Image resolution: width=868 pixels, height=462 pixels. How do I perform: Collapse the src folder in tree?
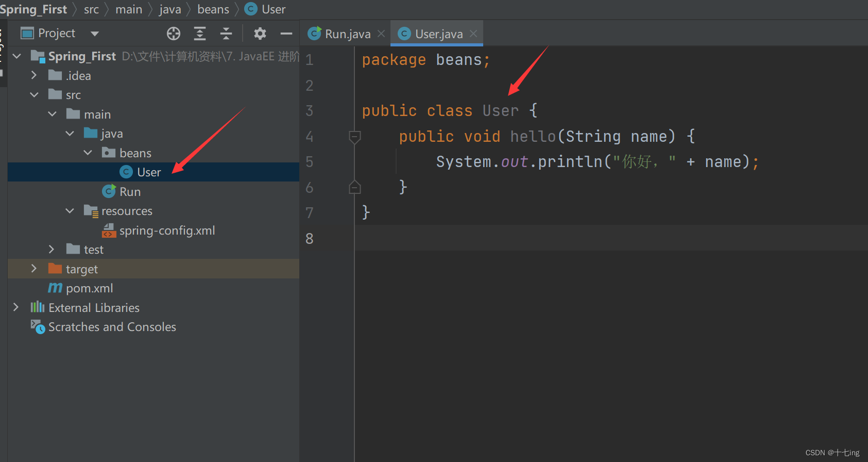35,95
